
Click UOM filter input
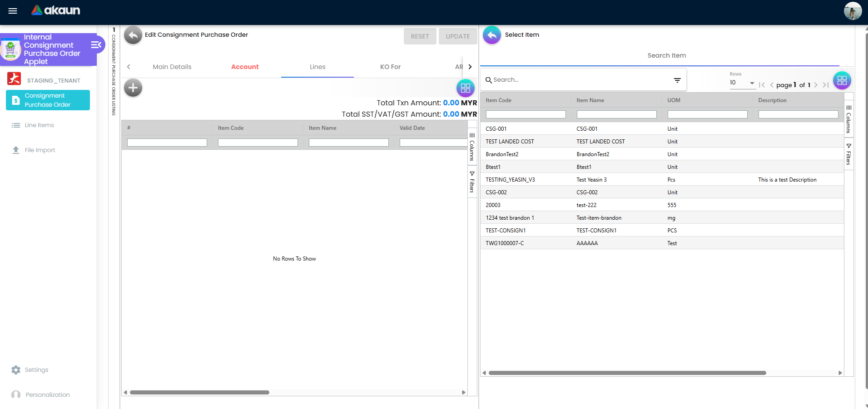tap(707, 114)
